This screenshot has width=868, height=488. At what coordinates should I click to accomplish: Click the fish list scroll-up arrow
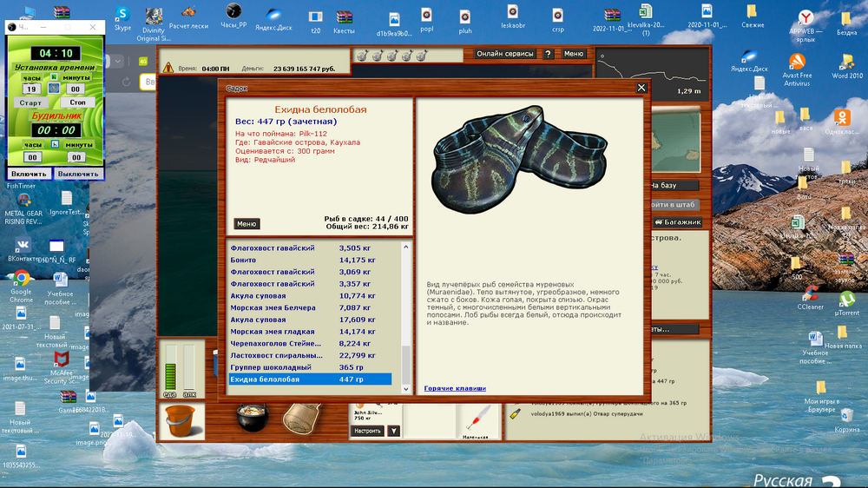[x=405, y=247]
